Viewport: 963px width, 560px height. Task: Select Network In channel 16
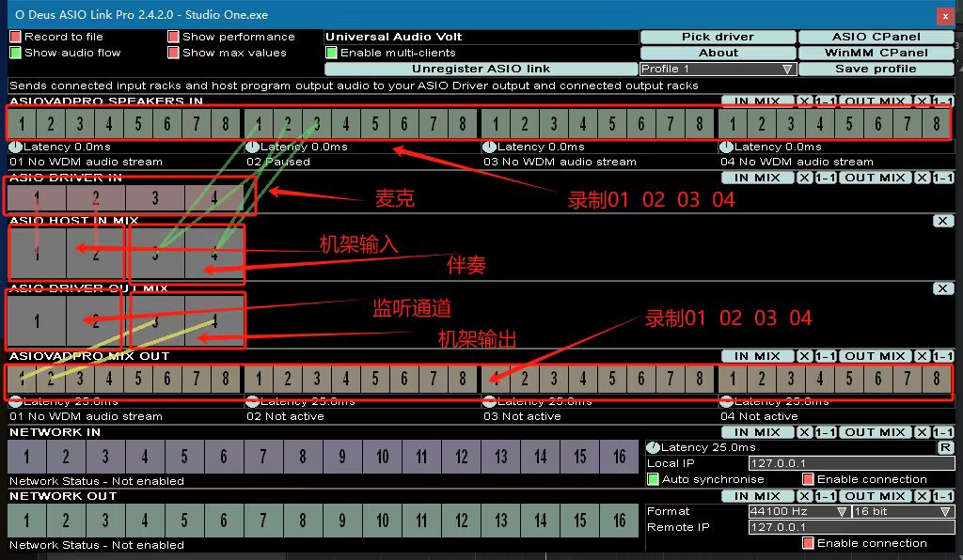[619, 457]
